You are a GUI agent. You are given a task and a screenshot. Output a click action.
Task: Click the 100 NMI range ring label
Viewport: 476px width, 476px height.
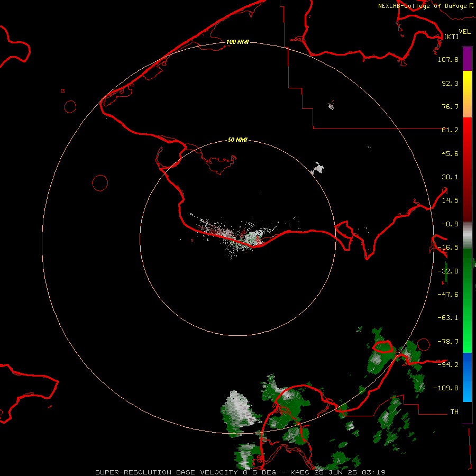click(237, 42)
